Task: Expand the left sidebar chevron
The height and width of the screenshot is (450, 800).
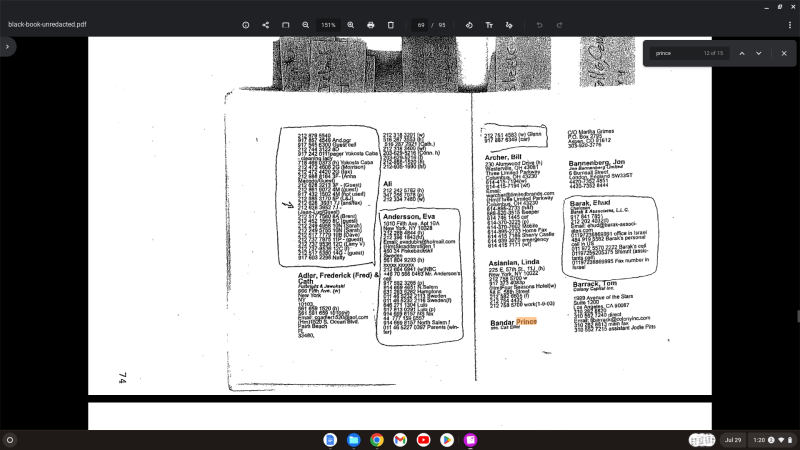Action: pyautogui.click(x=7, y=46)
